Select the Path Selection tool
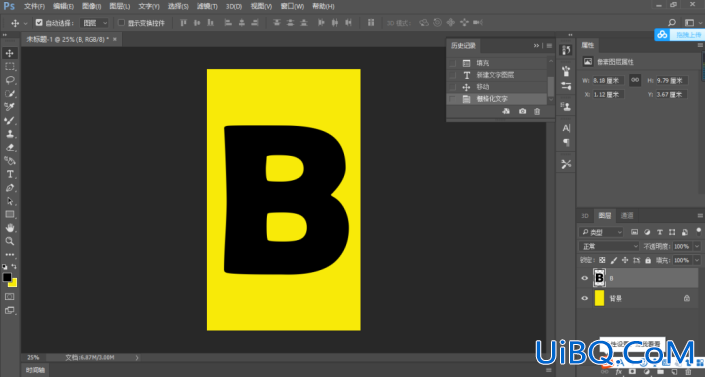Viewport: 705px width, 377px height. [9, 201]
